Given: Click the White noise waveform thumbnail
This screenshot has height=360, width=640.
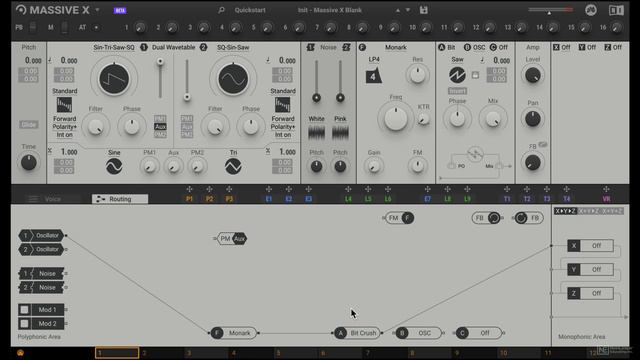Looking at the screenshot, I should 316,132.
